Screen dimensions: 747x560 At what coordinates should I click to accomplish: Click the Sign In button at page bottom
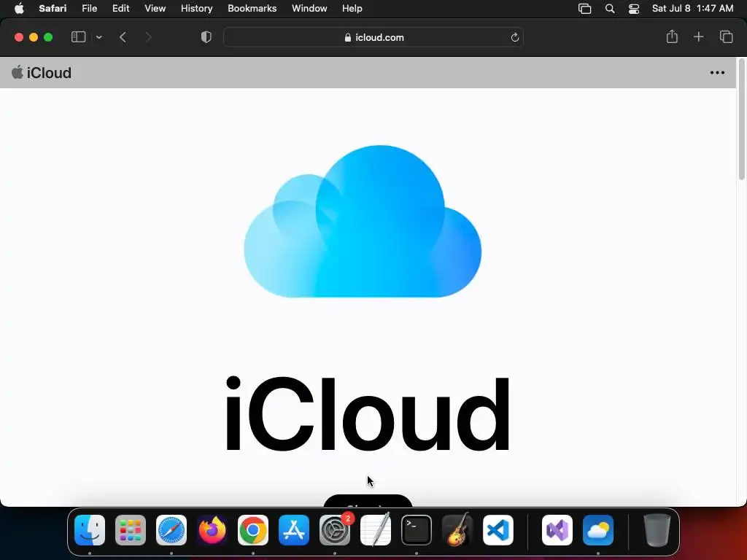(x=368, y=501)
